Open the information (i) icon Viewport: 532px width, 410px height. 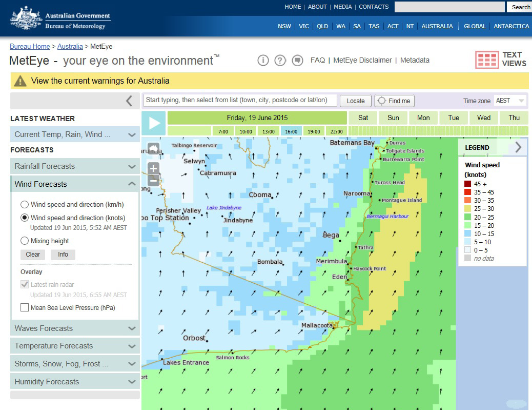263,61
